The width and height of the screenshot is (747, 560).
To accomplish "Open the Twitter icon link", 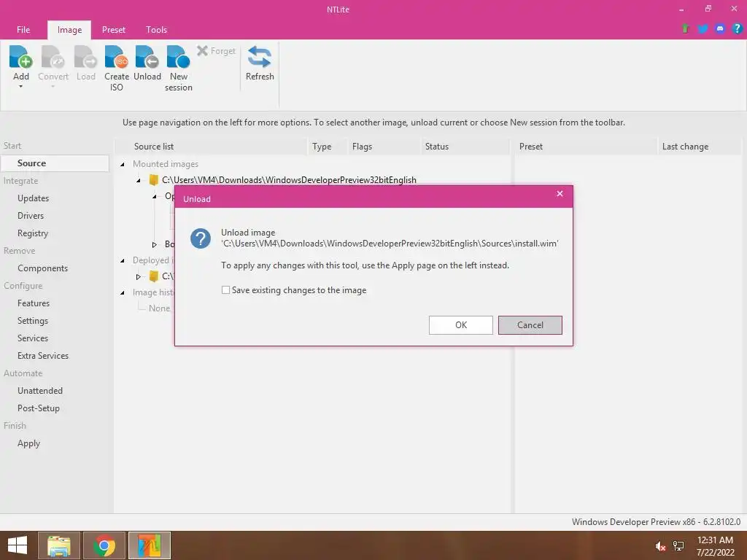I will point(703,28).
